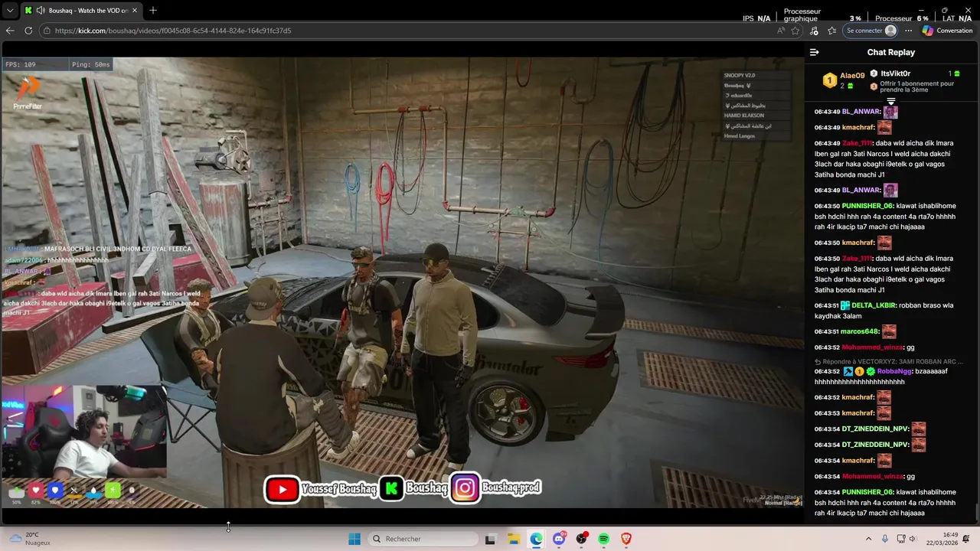Click the Se connecter button
Viewport: 980px width, 551px height.
click(x=871, y=31)
